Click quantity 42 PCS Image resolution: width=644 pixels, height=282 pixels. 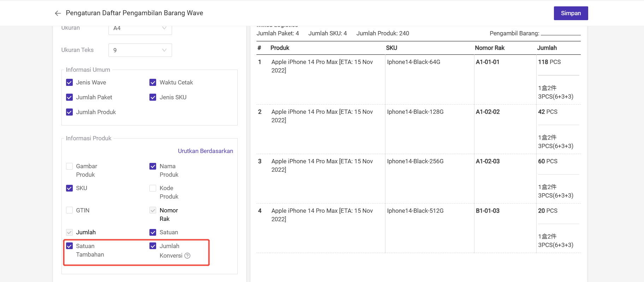pos(548,112)
